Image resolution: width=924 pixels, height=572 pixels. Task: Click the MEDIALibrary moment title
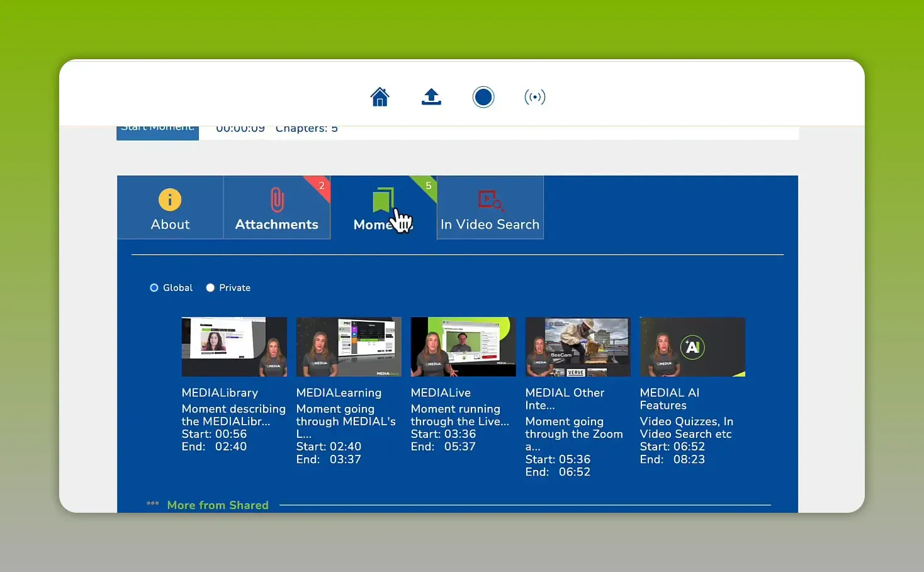coord(220,393)
